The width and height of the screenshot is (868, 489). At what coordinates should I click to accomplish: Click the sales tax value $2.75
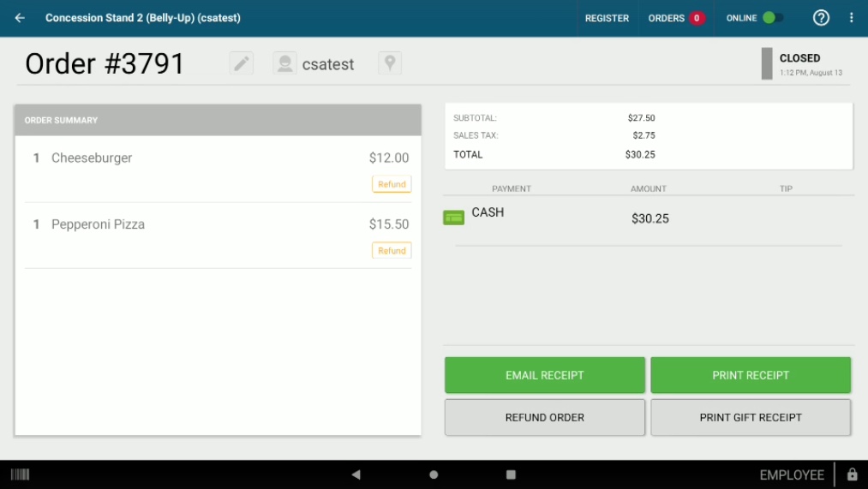pos(644,135)
